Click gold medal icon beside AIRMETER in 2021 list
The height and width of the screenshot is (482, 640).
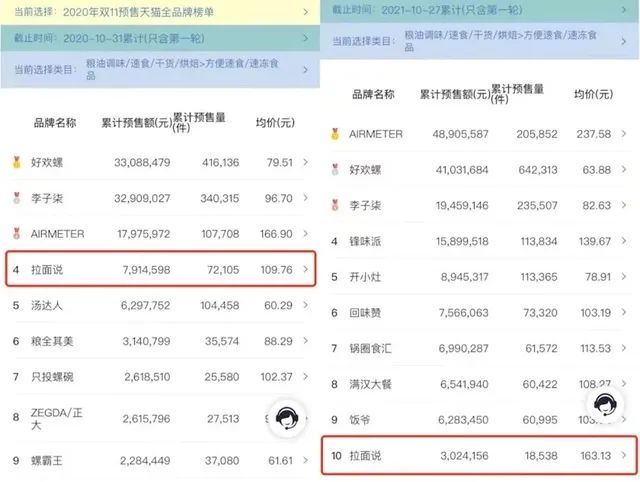pos(335,134)
